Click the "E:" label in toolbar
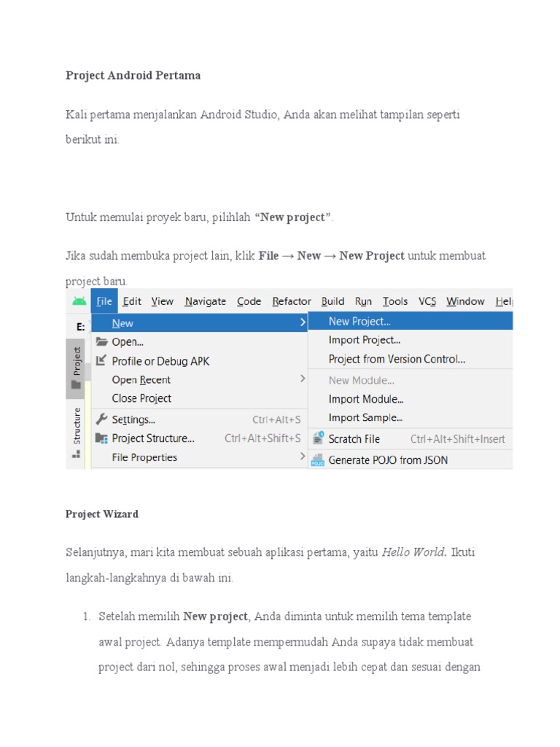Viewport: 560px width, 747px height. pos(80,326)
